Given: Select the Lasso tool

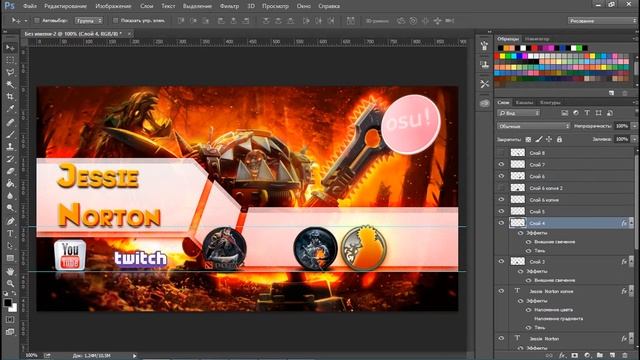Looking at the screenshot, I should [10, 72].
